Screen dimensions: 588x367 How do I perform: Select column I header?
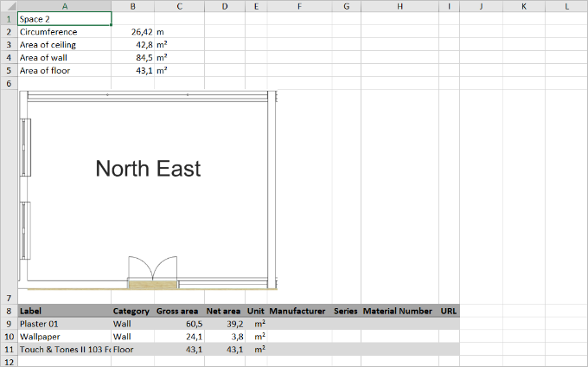(x=449, y=6)
